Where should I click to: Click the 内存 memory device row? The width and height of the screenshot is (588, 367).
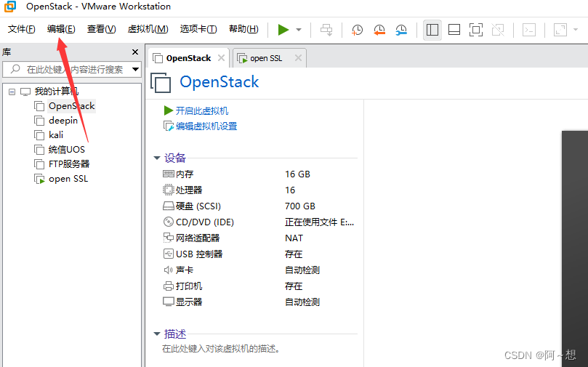(259, 174)
